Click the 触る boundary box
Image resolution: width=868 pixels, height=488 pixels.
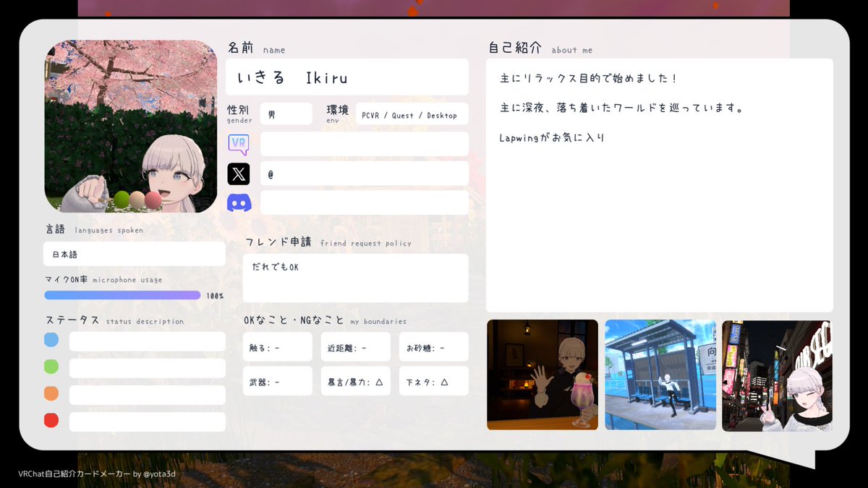point(278,347)
